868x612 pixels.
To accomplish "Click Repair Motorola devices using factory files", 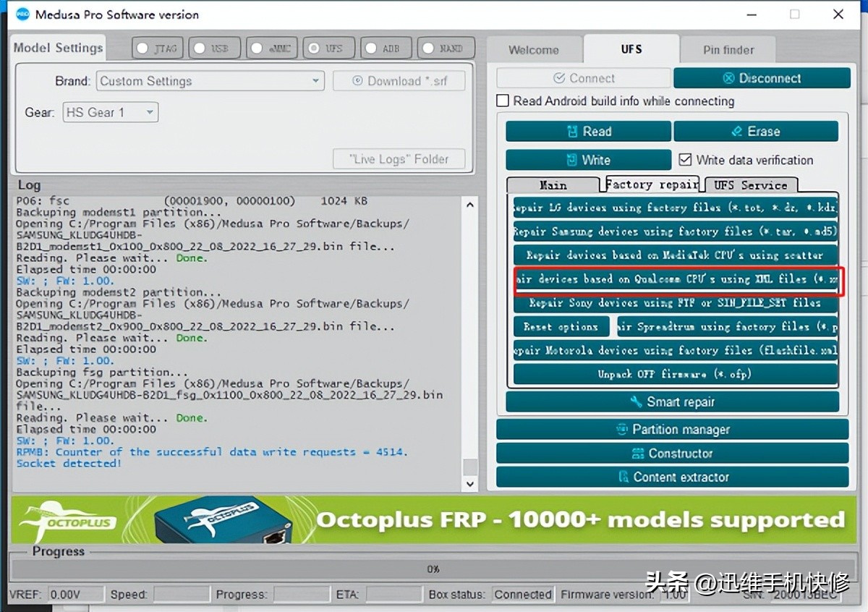I will pos(676,351).
